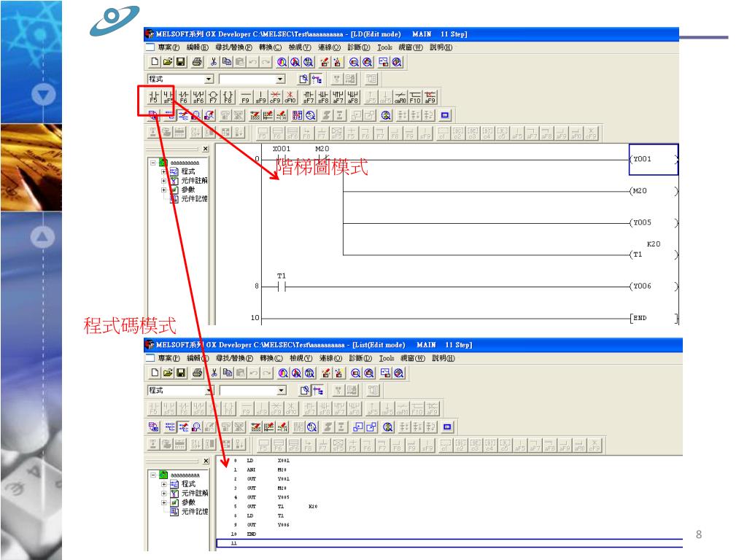
Task: Open Tools menu in LD window
Action: [384, 47]
